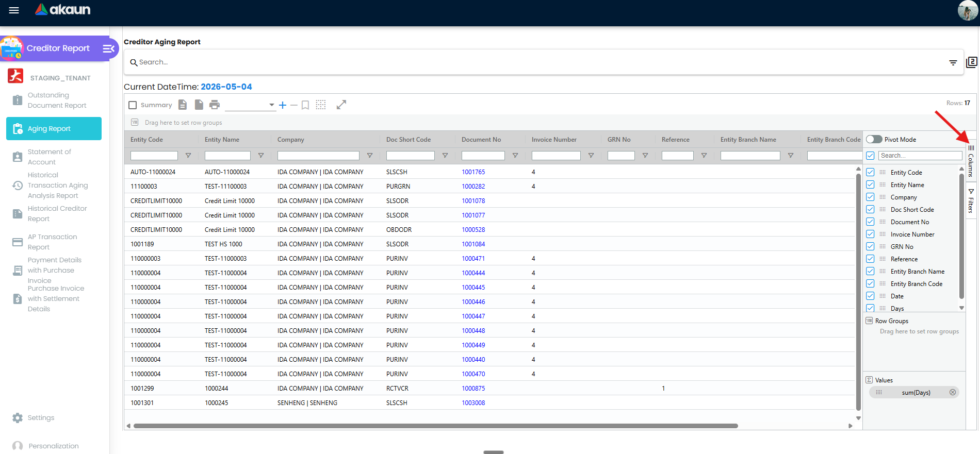Select Aging Report menu item
The height and width of the screenshot is (454, 980).
tap(54, 129)
